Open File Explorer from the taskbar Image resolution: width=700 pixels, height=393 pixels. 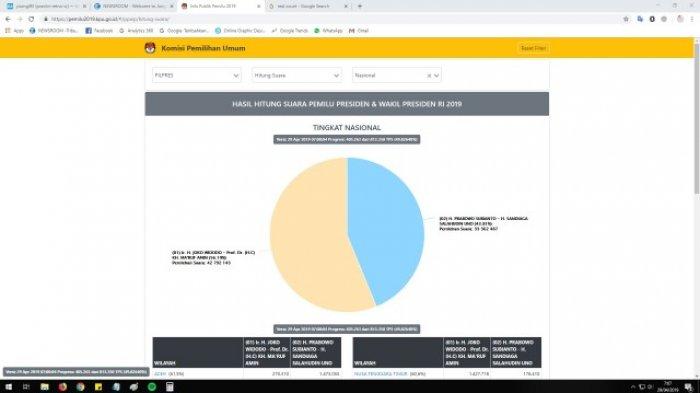45,387
